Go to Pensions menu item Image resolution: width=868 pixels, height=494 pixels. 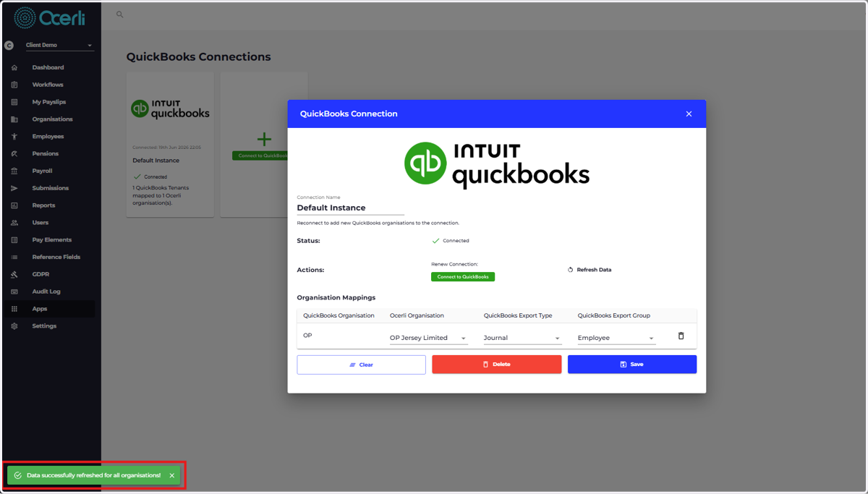[x=46, y=154]
